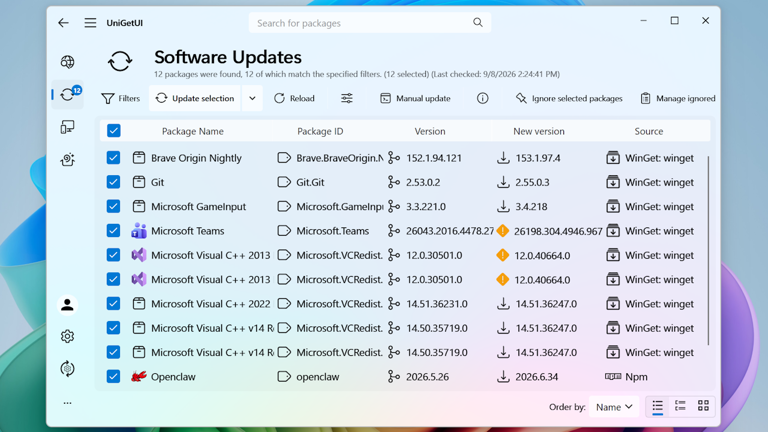Sort by New version column header
Screen dimensions: 768x432
tap(539, 131)
